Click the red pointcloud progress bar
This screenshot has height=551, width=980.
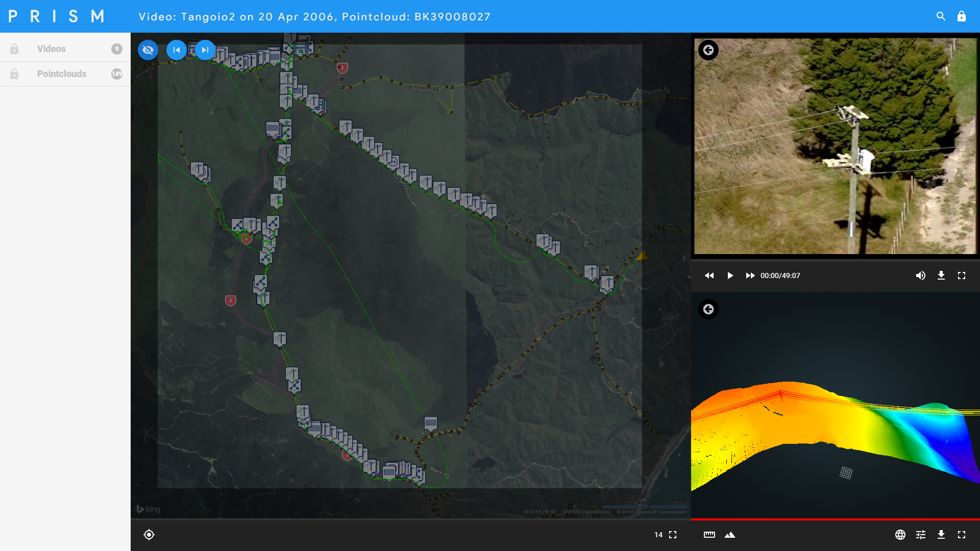(835, 519)
